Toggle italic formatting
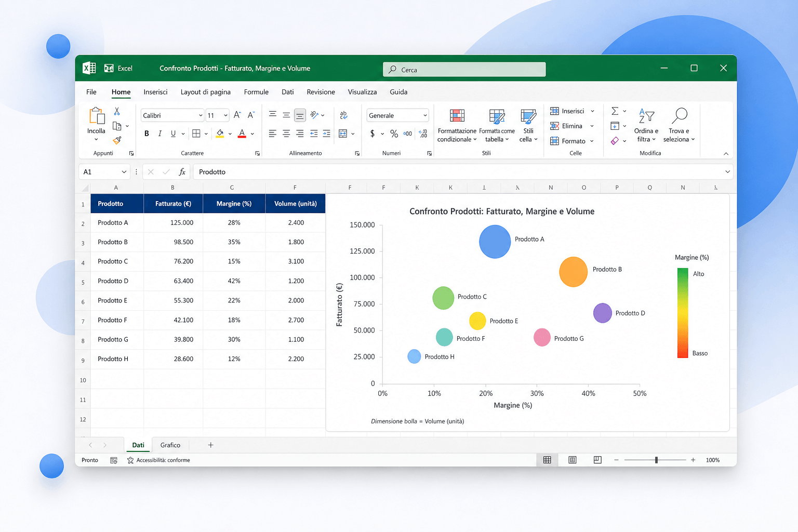 pyautogui.click(x=160, y=134)
